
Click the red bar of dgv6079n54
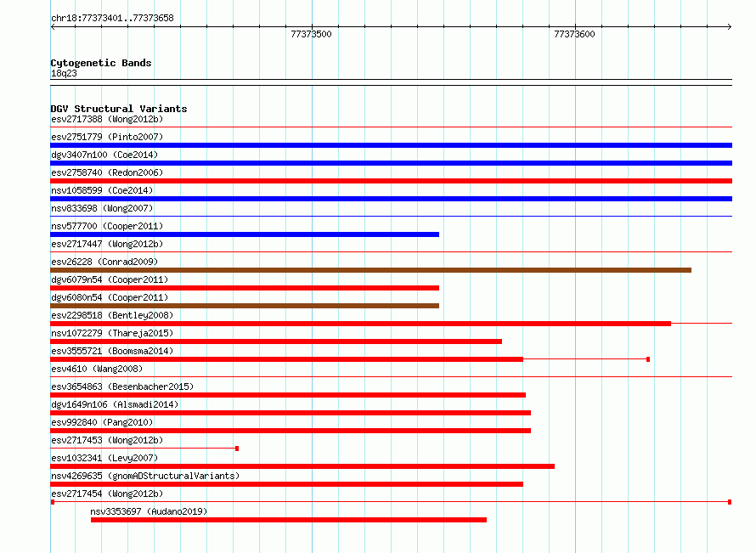(245, 288)
